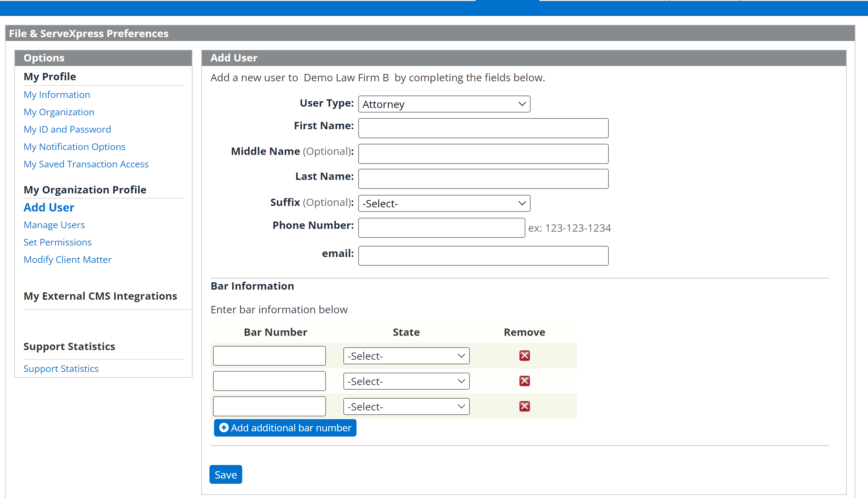868x498 pixels.
Task: Save the new user form
Action: [226, 474]
